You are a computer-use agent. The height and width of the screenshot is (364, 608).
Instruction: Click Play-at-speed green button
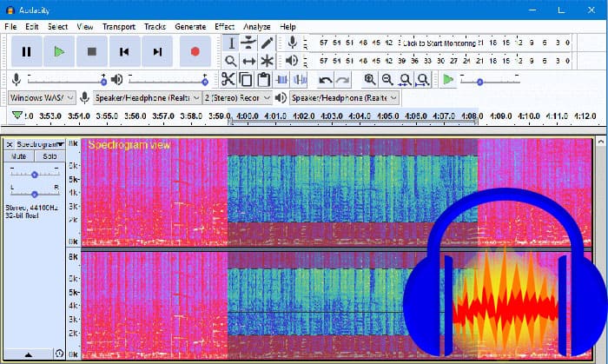448,80
